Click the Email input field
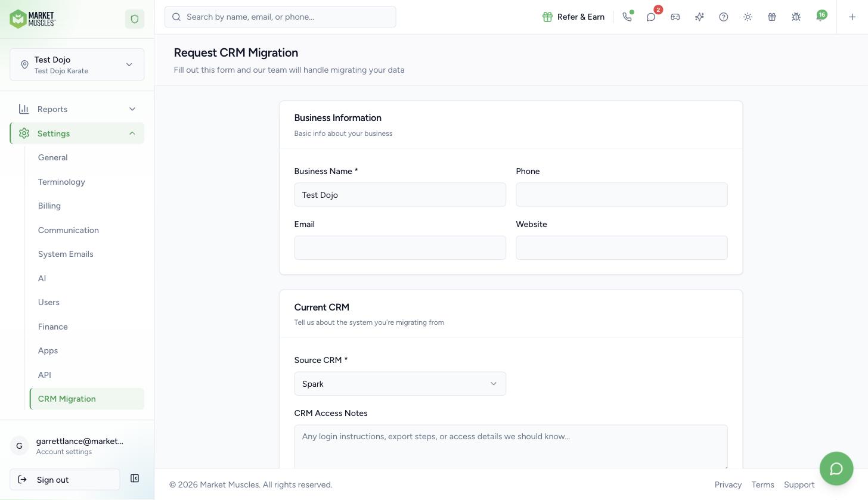 click(400, 248)
